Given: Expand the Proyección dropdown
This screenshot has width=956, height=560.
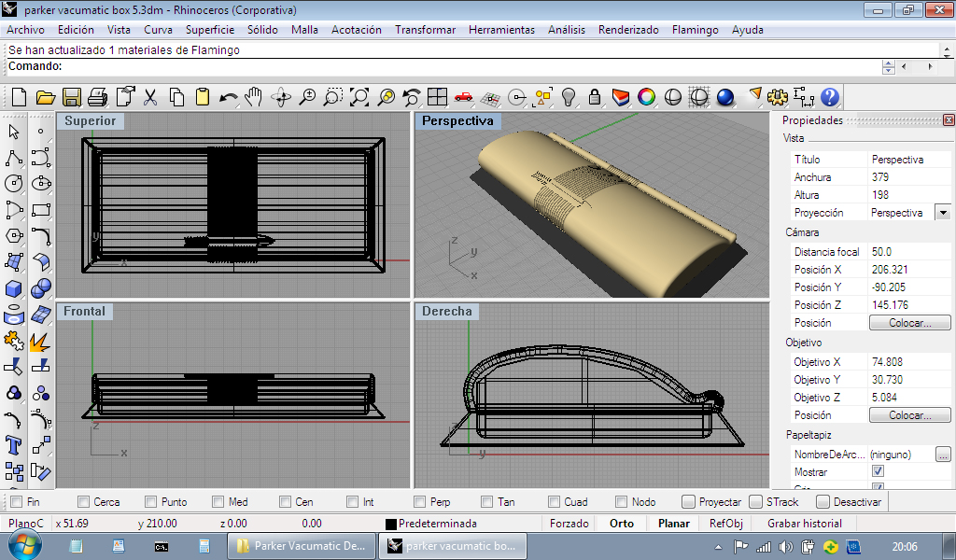Looking at the screenshot, I should pyautogui.click(x=942, y=213).
